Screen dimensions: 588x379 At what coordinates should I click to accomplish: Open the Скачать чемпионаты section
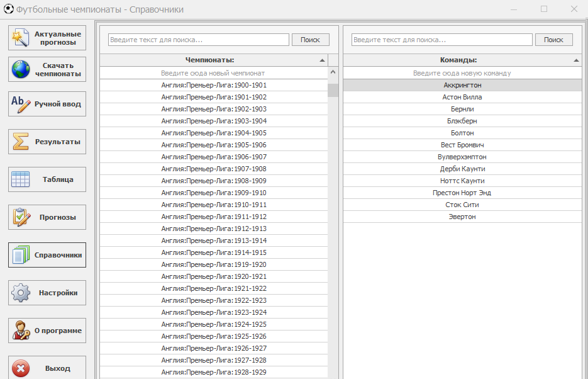(47, 69)
